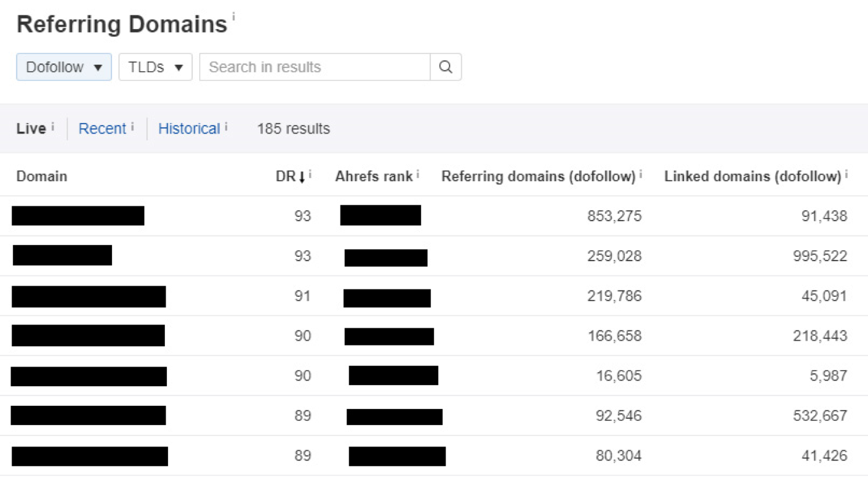Image resolution: width=868 pixels, height=478 pixels.
Task: Sort by Ahrefs rank column header
Action: click(374, 177)
